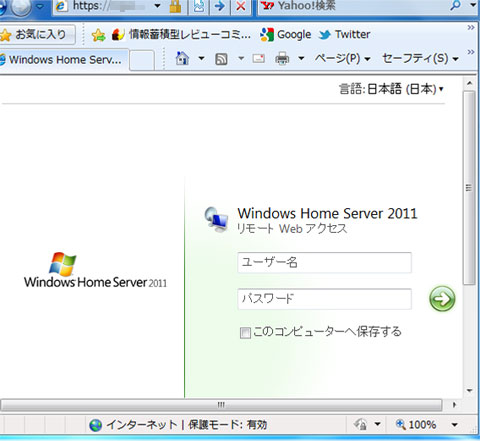This screenshot has width=480, height=441.
Task: Click the Read mail icon
Action: 259,59
